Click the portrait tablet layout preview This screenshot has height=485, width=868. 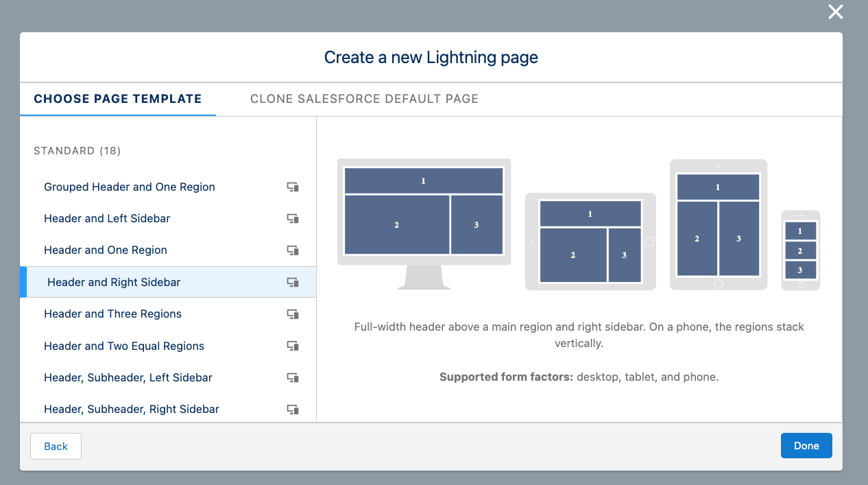click(718, 224)
